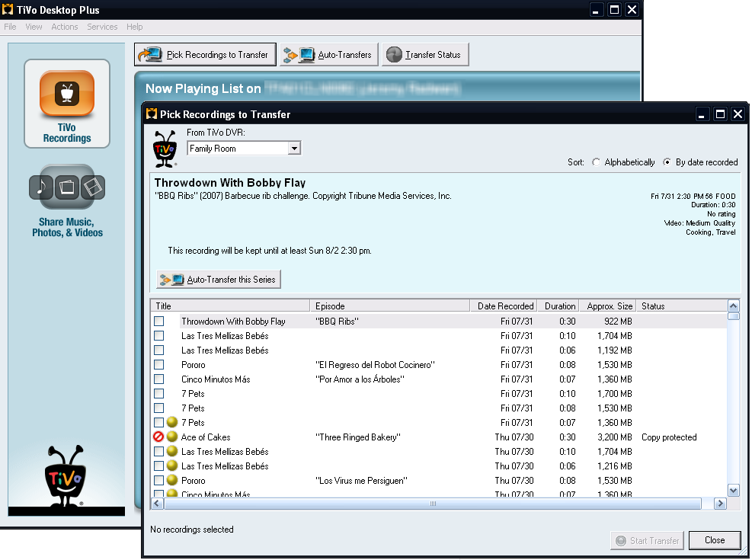Click the Duration column header
The width and height of the screenshot is (752, 560).
(558, 306)
